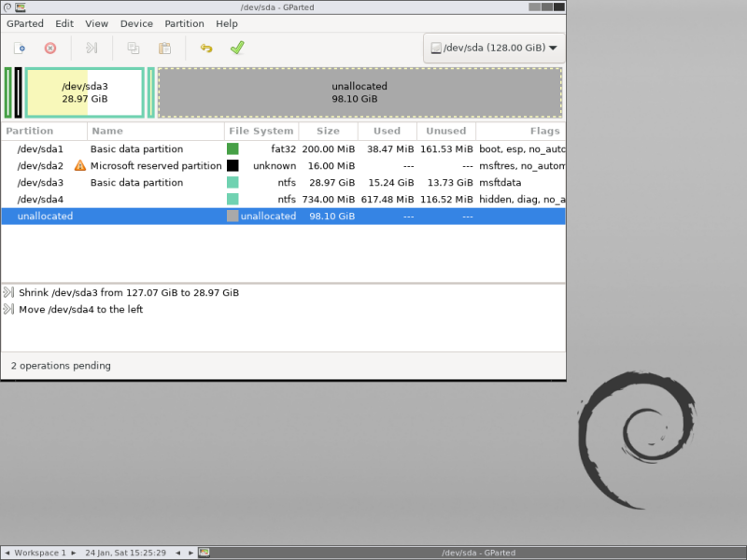
Task: Click the red Delete partition icon
Action: click(50, 49)
